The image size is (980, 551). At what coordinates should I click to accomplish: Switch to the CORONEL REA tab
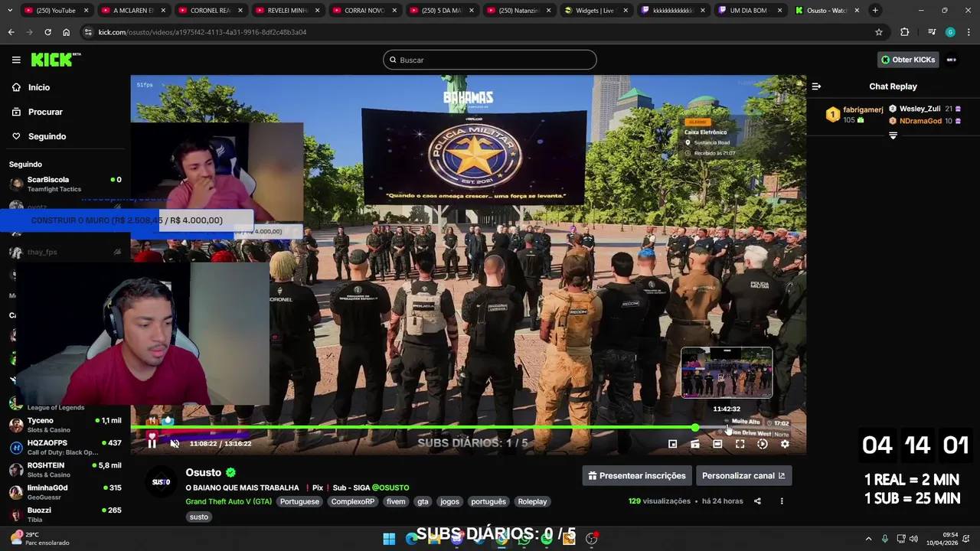click(x=209, y=11)
